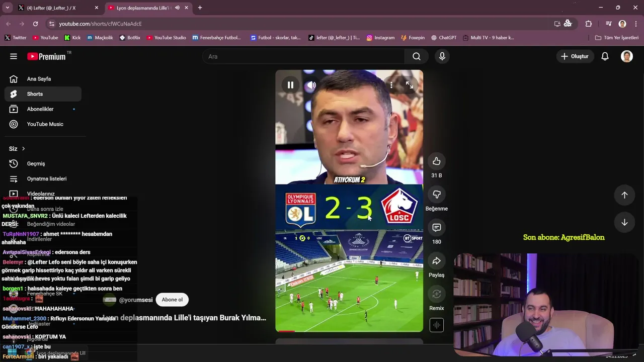644x362 pixels.
Task: Dislike the Short with Beğenme button
Action: click(436, 194)
